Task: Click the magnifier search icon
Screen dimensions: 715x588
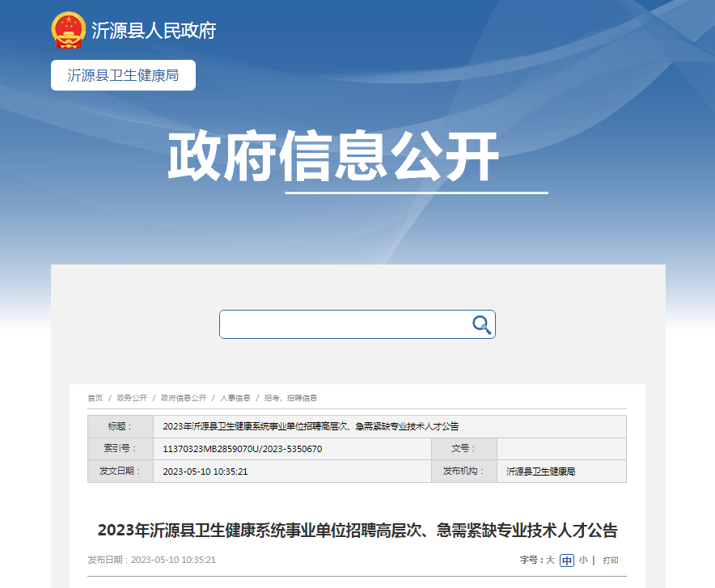Action: click(x=481, y=325)
